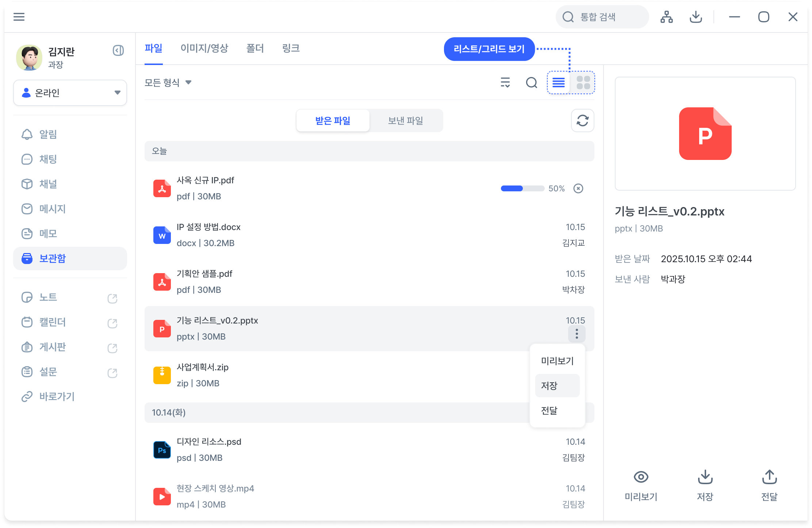Choose 저장 in the context menu

coord(557,386)
